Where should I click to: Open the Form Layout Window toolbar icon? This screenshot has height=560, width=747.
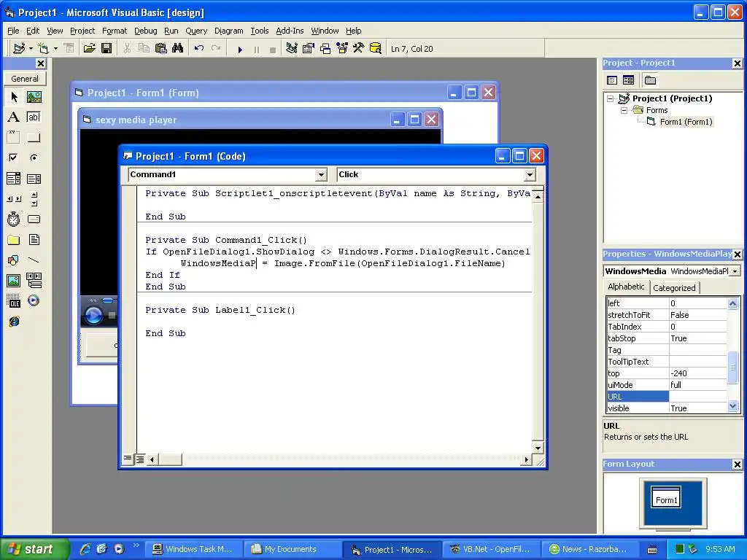point(325,49)
